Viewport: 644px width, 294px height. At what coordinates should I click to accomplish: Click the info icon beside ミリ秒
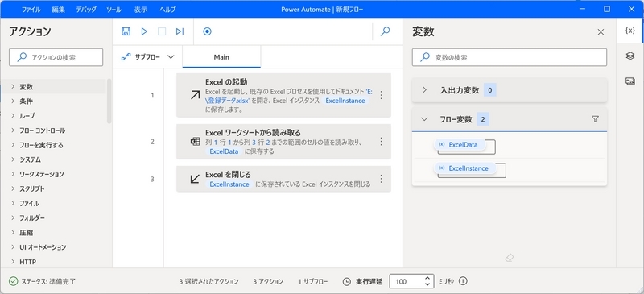pyautogui.click(x=463, y=281)
